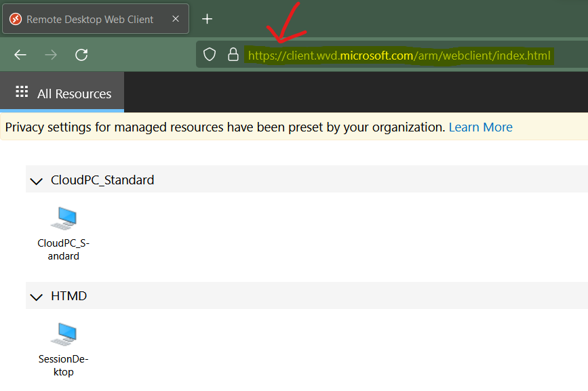
Task: Click the browser forward arrow
Action: 51,55
